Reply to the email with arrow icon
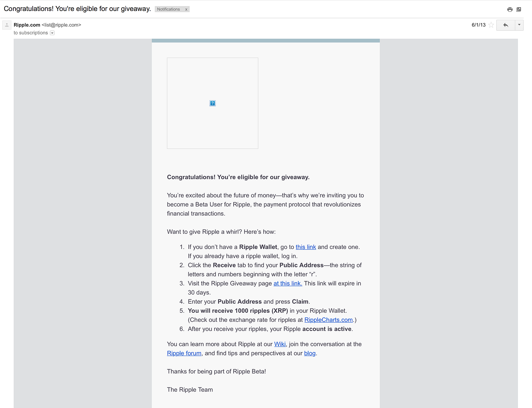The image size is (532, 408). pyautogui.click(x=505, y=25)
